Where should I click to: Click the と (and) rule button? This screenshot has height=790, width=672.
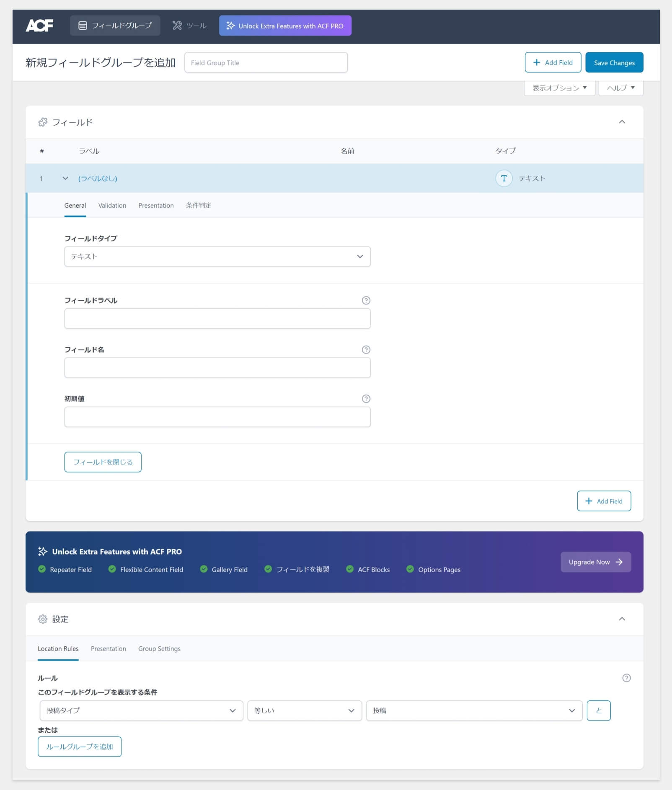click(x=599, y=710)
